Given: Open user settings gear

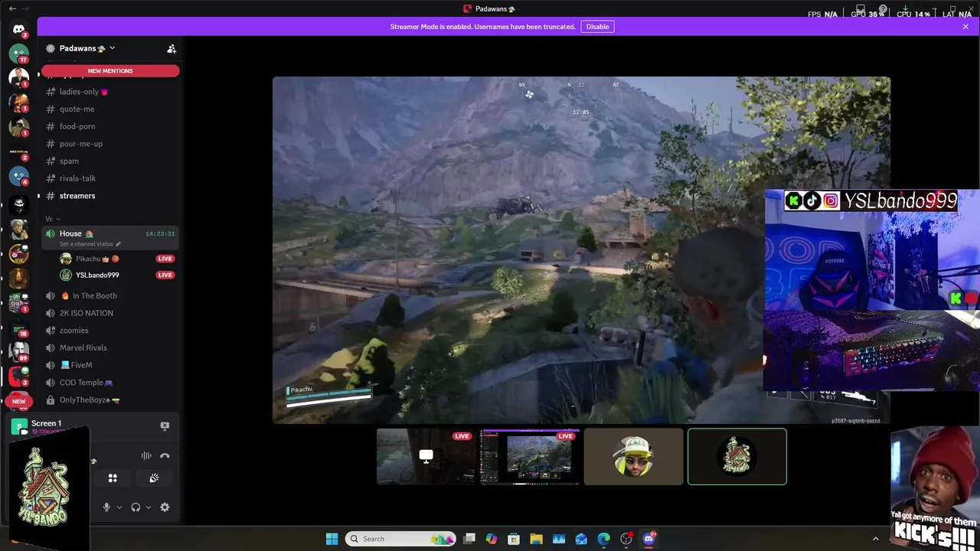Looking at the screenshot, I should (x=165, y=507).
